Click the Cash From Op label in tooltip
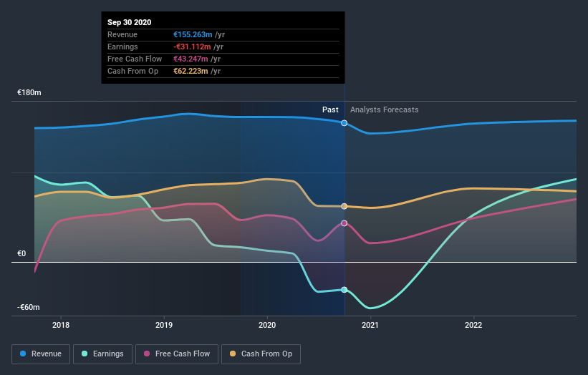The width and height of the screenshot is (588, 375). pyautogui.click(x=132, y=71)
